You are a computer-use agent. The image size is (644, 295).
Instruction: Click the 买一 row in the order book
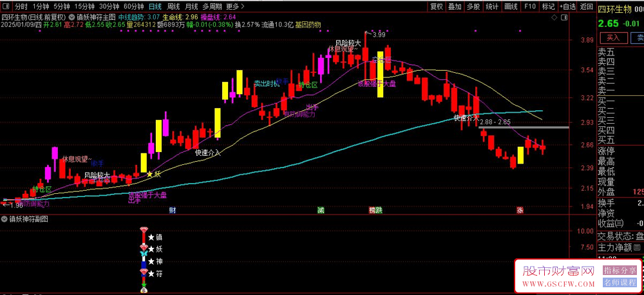[x=621, y=101]
